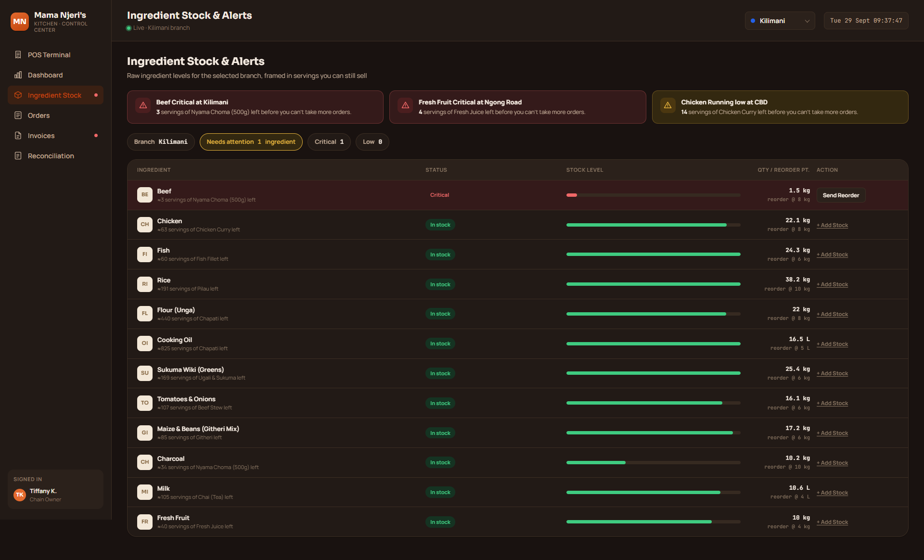Viewport: 924px width, 560px height.
Task: Click the TO badge for Tomatoes & Onions
Action: pyautogui.click(x=145, y=403)
